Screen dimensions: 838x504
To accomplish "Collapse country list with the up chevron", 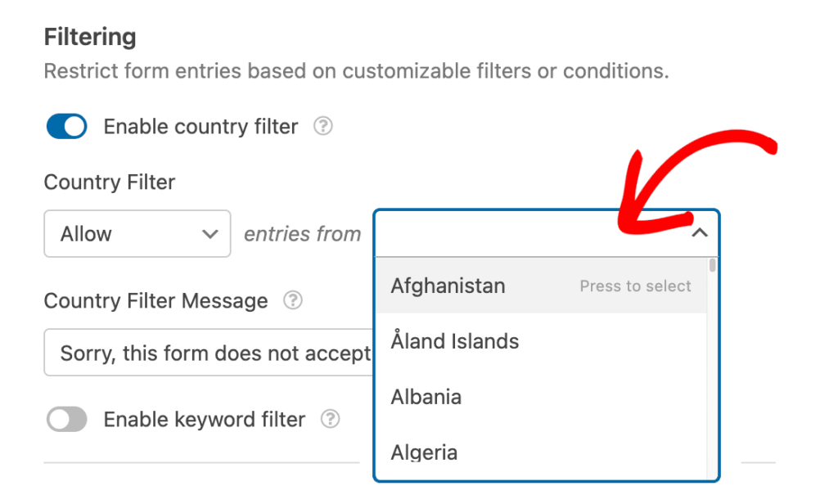I will pyautogui.click(x=700, y=233).
